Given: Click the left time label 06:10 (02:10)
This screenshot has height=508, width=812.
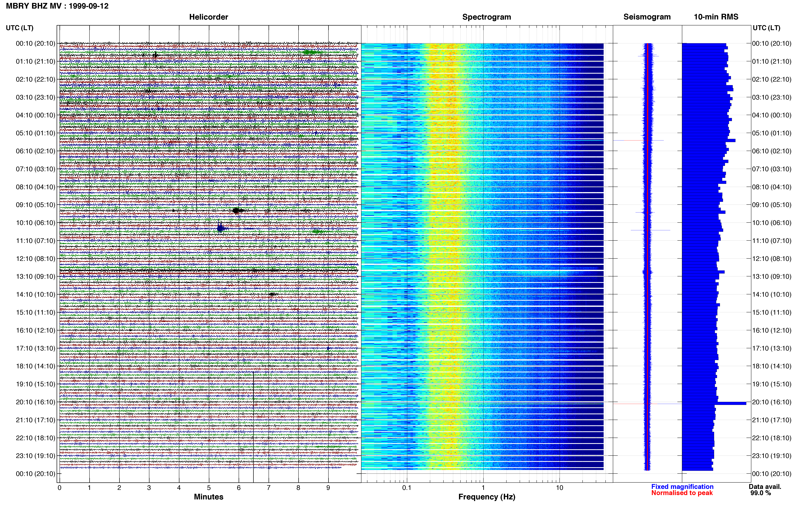Looking at the screenshot, I should [x=36, y=151].
